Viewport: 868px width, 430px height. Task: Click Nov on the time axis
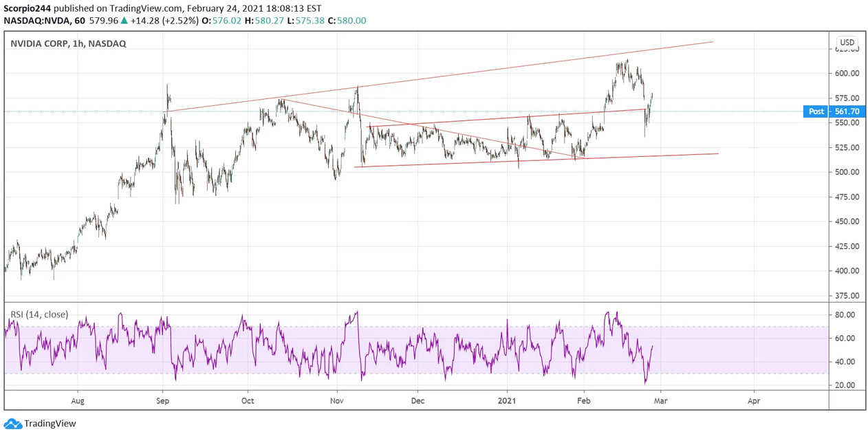point(337,400)
